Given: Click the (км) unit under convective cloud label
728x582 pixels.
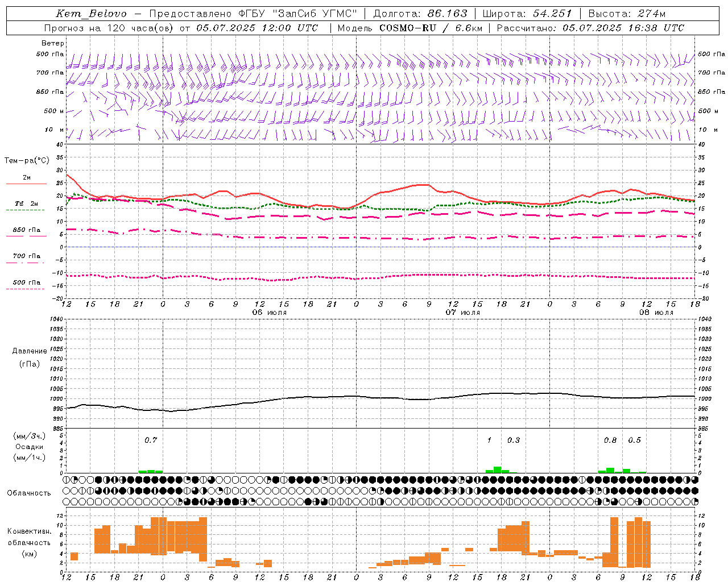Looking at the screenshot, I should [29, 554].
